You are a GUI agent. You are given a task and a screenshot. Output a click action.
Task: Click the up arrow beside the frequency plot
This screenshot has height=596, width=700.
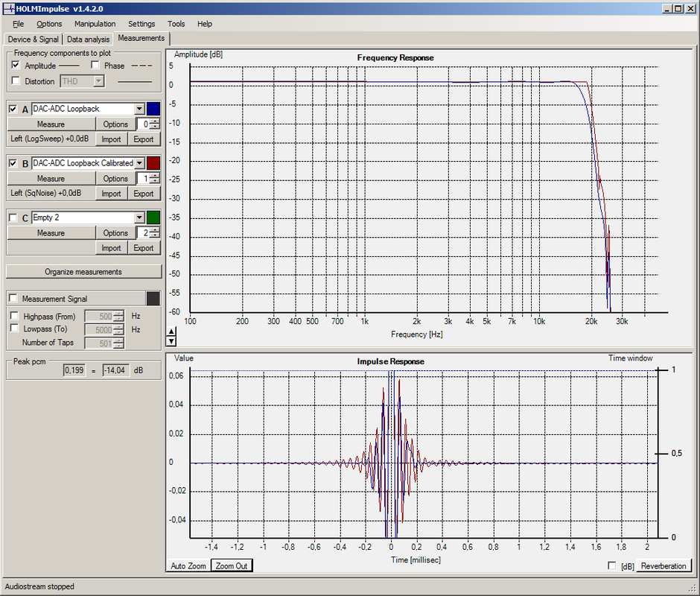(171, 332)
